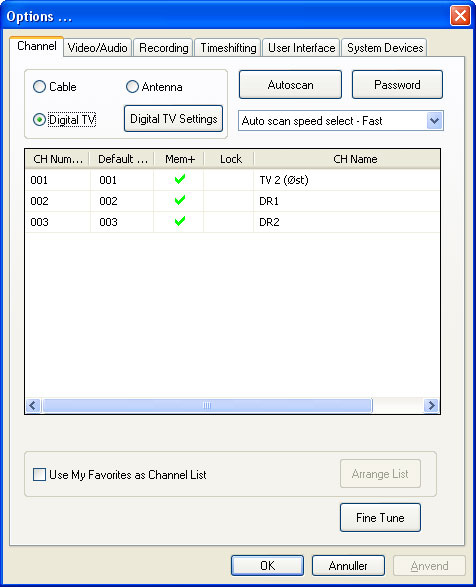Toggle Mem+ checkmark for DR1 channel
Viewport: 476px width, 587px height.
tap(180, 200)
